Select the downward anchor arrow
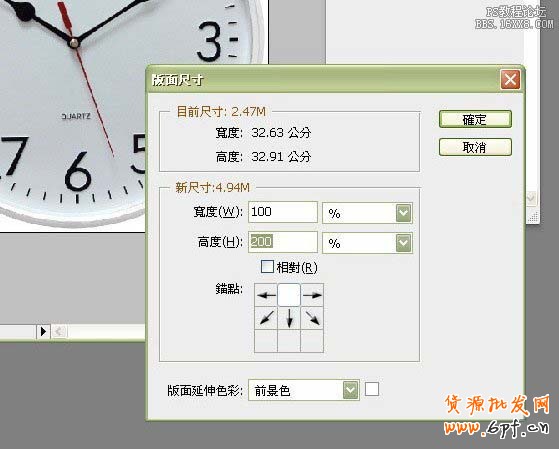559x449 pixels. (289, 318)
